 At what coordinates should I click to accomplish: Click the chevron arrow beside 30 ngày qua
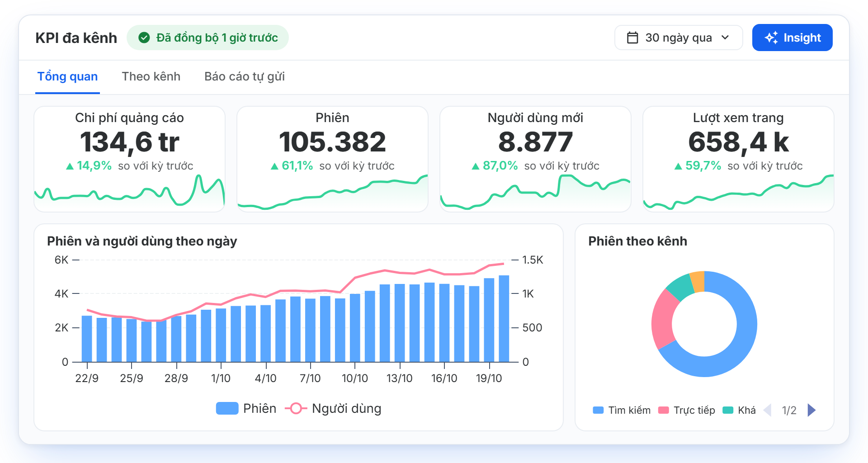tap(725, 38)
